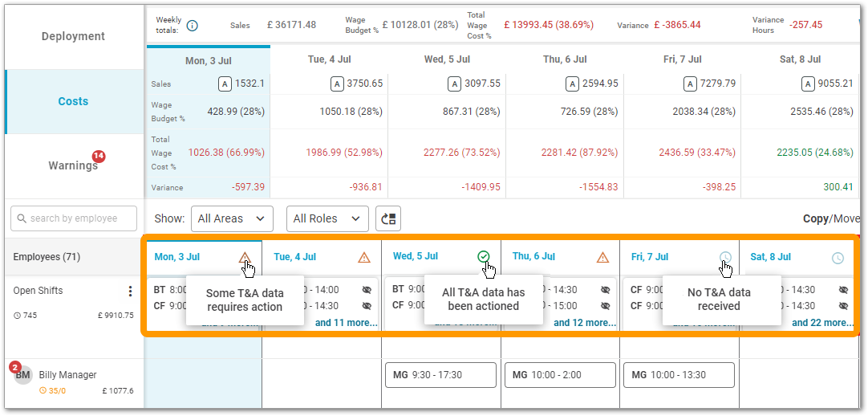
Task: Toggle eye icon on Sat first open shift
Action: tap(843, 290)
